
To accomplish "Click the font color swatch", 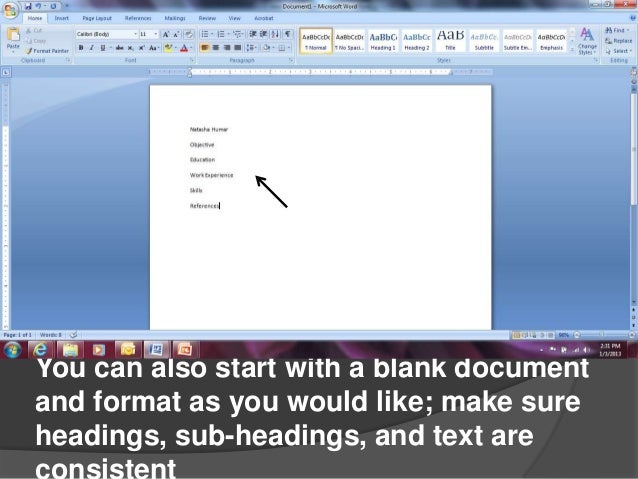I will point(183,46).
